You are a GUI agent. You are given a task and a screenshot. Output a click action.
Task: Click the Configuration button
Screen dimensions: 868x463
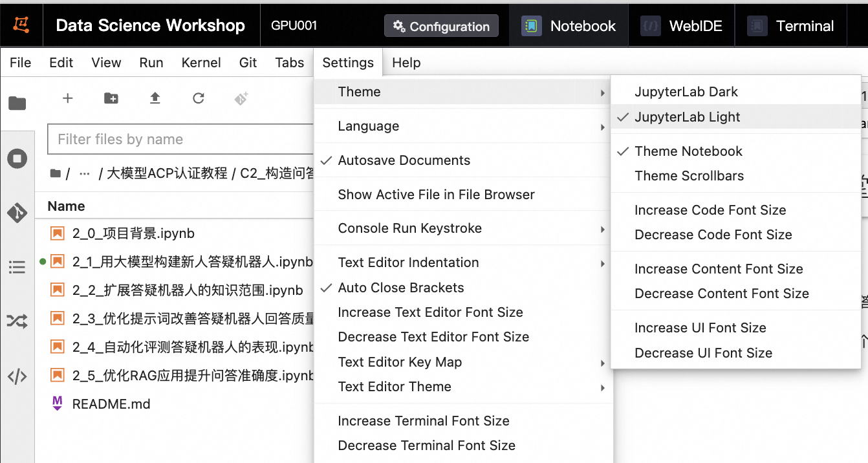click(441, 27)
